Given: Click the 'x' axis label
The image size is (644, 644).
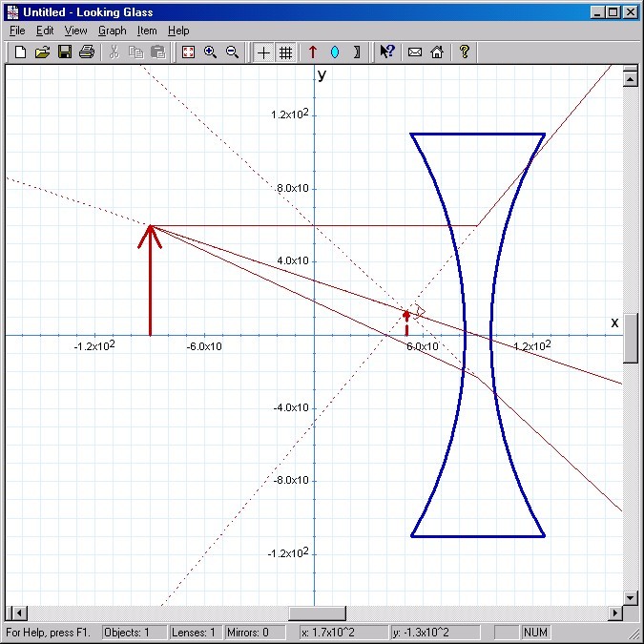Looking at the screenshot, I should [614, 322].
